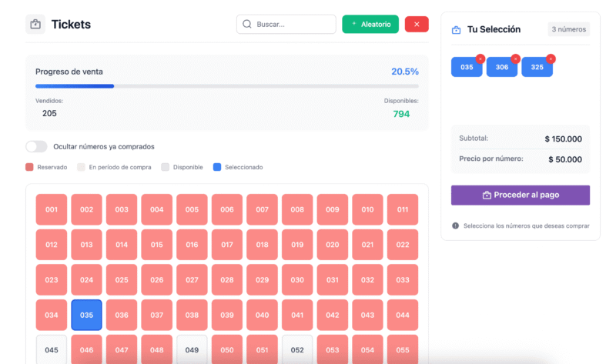Select available ticket number 052
Image resolution: width=616 pixels, height=364 pixels.
click(297, 349)
